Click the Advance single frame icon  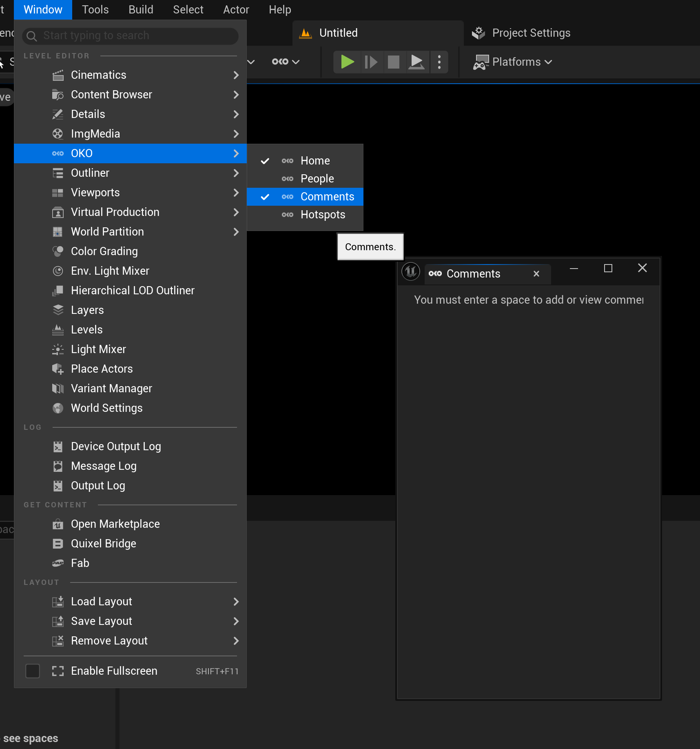pyautogui.click(x=371, y=62)
